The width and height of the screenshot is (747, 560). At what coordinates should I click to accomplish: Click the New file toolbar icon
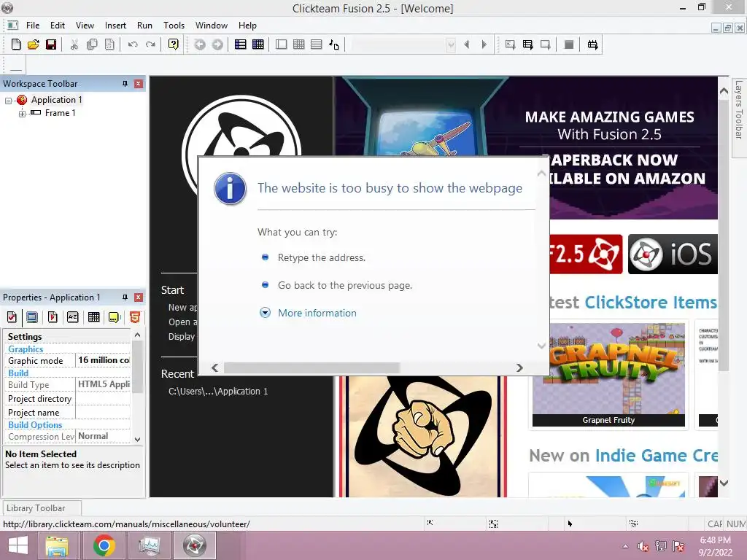[x=16, y=44]
